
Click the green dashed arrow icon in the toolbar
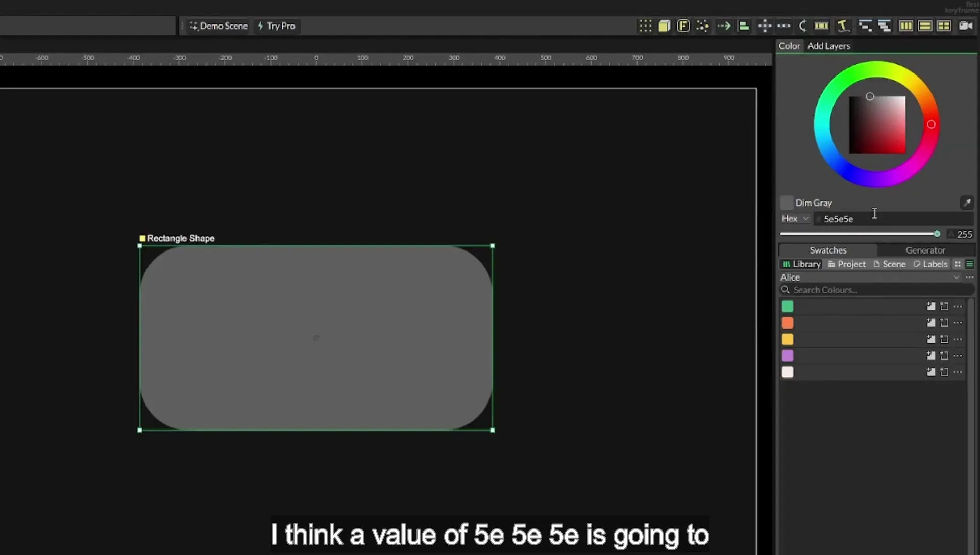pos(724,26)
